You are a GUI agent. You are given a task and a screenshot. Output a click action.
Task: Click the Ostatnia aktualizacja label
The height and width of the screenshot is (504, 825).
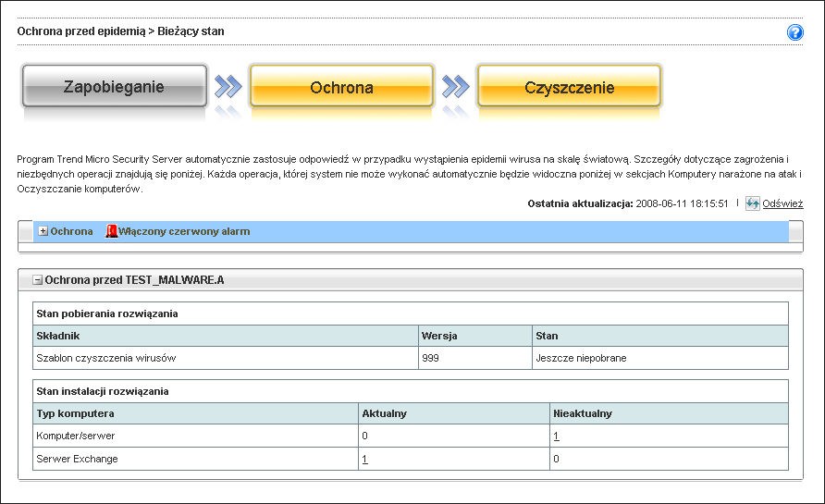click(580, 203)
